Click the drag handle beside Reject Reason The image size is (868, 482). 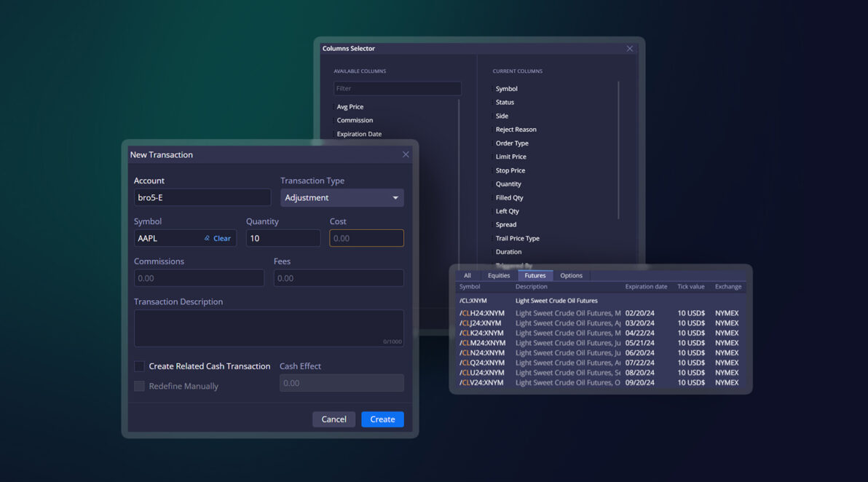(492, 129)
